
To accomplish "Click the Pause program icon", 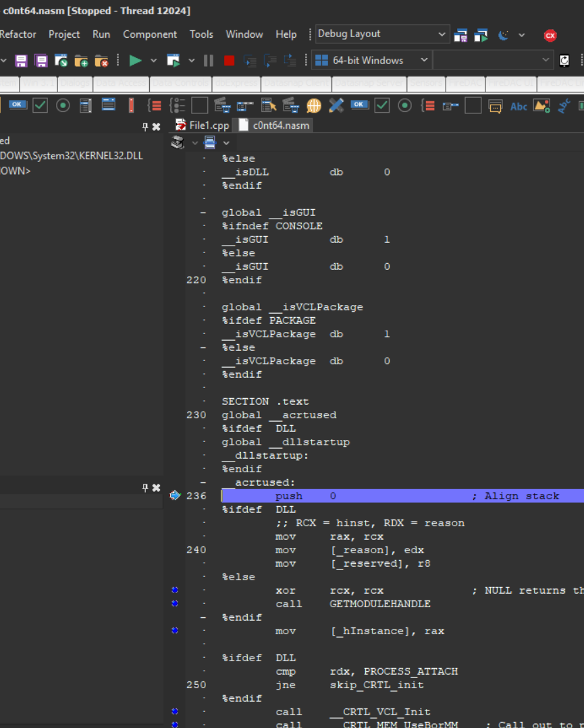I will click(209, 61).
